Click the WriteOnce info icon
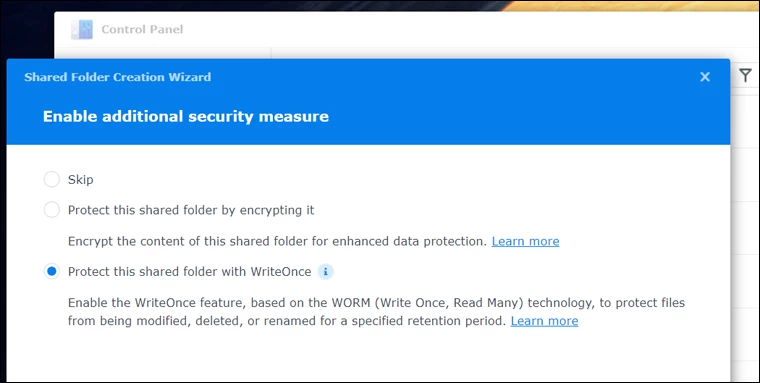Viewport: 760px width, 383px height. (326, 271)
